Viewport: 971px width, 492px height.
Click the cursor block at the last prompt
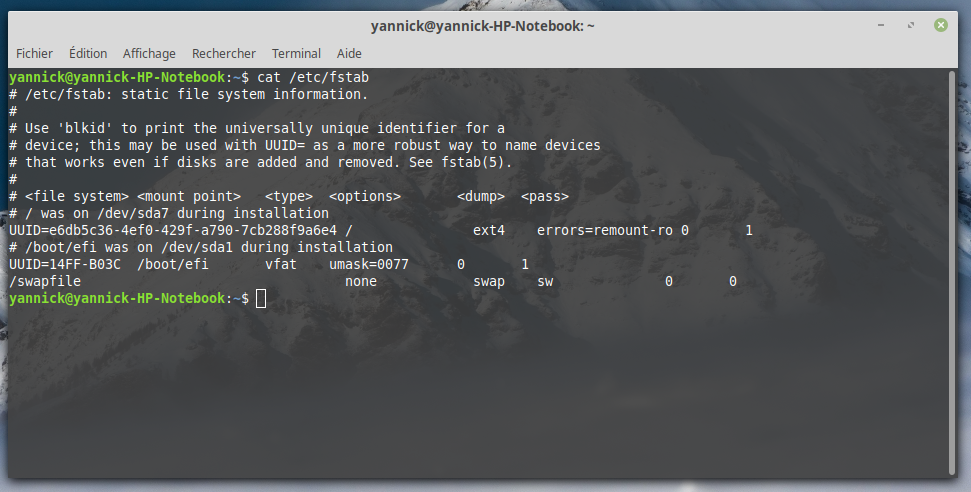click(261, 299)
